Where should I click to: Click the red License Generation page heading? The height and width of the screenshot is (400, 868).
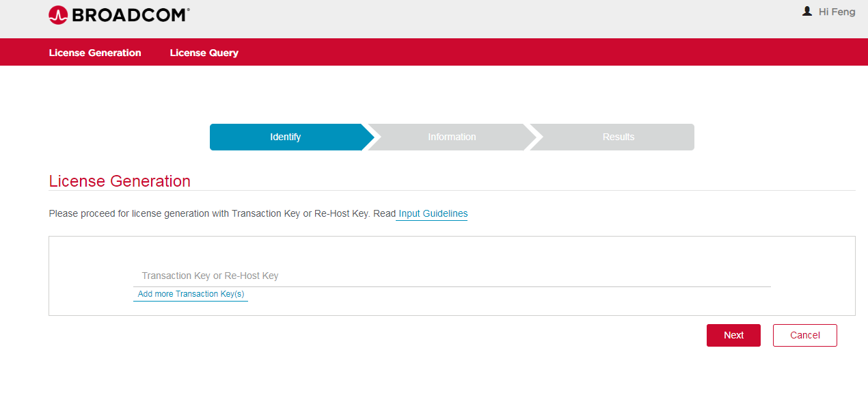point(120,181)
